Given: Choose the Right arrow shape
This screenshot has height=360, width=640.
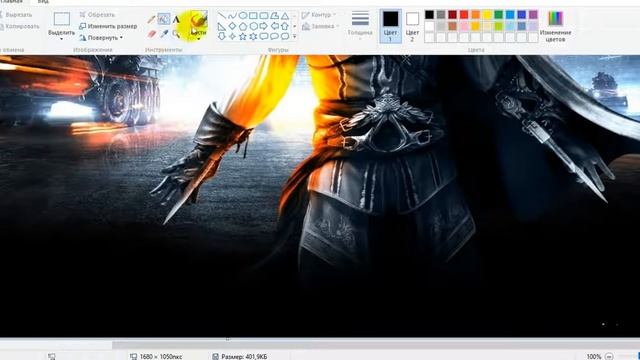Looking at the screenshot, I should 264,26.
